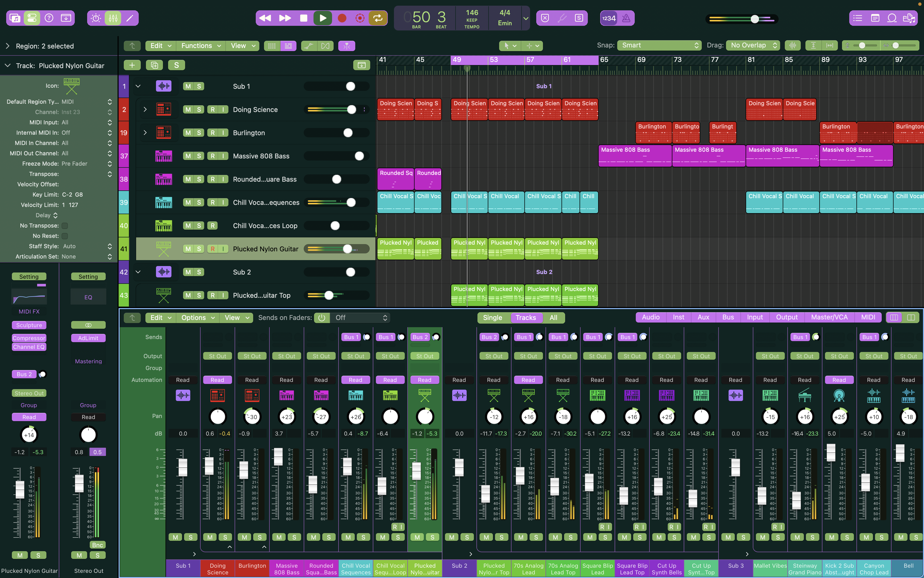Open the Note Pads icon
The height and width of the screenshot is (578, 924).
pyautogui.click(x=875, y=18)
